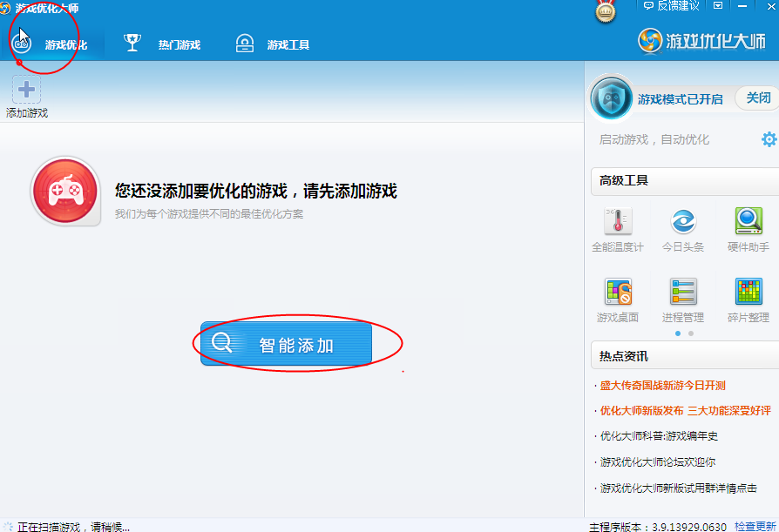The image size is (779, 532).
Task: Click the 智能添加 button
Action: pos(286,343)
